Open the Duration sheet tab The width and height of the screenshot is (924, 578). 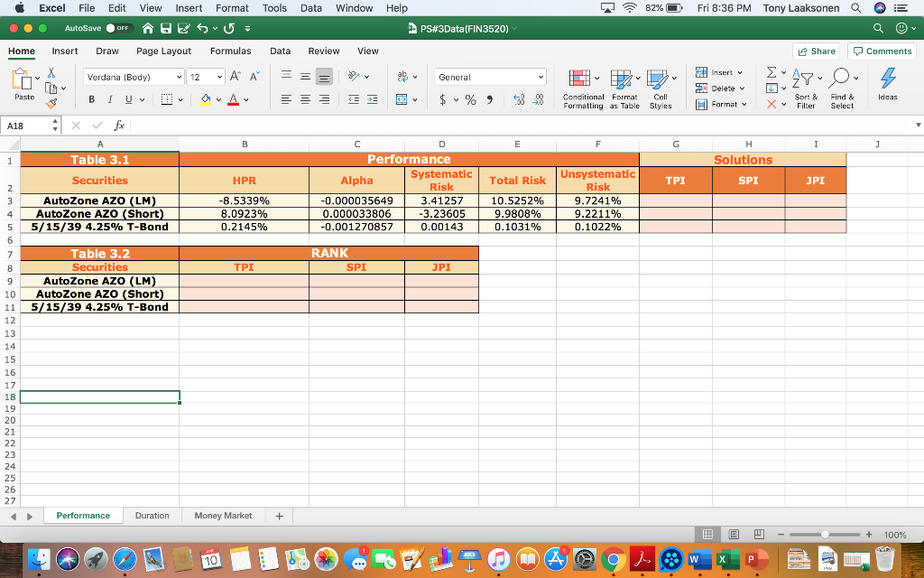click(x=152, y=515)
